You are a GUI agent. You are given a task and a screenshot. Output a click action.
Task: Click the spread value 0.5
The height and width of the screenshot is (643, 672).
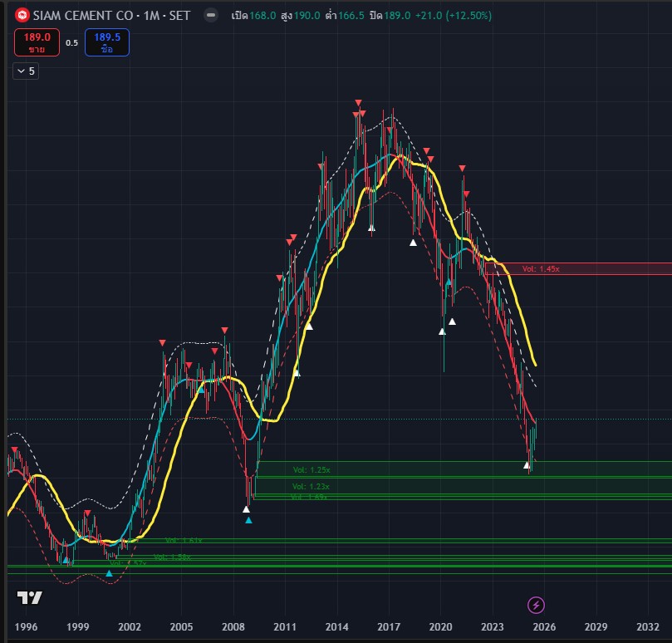72,43
